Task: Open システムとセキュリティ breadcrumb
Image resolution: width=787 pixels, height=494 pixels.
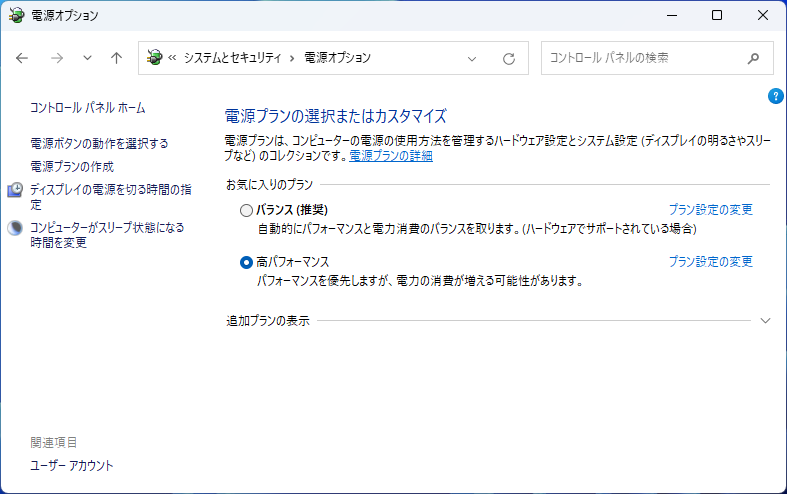Action: (232, 58)
